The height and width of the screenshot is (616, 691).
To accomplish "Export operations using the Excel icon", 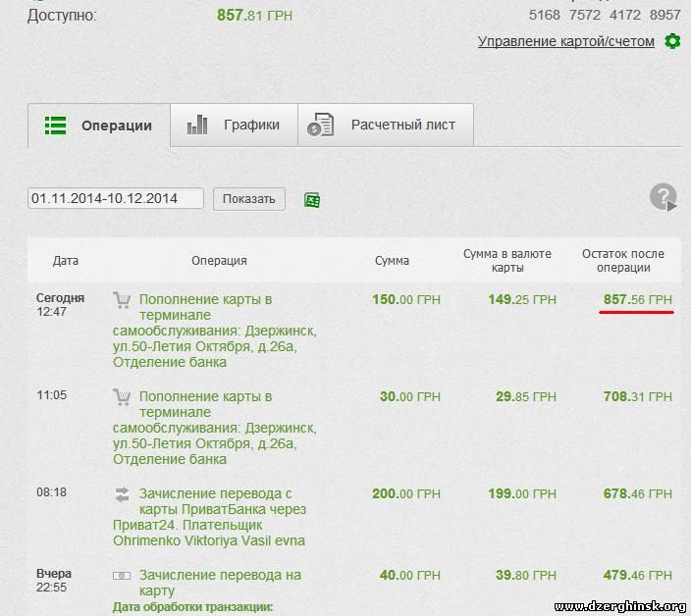I will tap(312, 200).
